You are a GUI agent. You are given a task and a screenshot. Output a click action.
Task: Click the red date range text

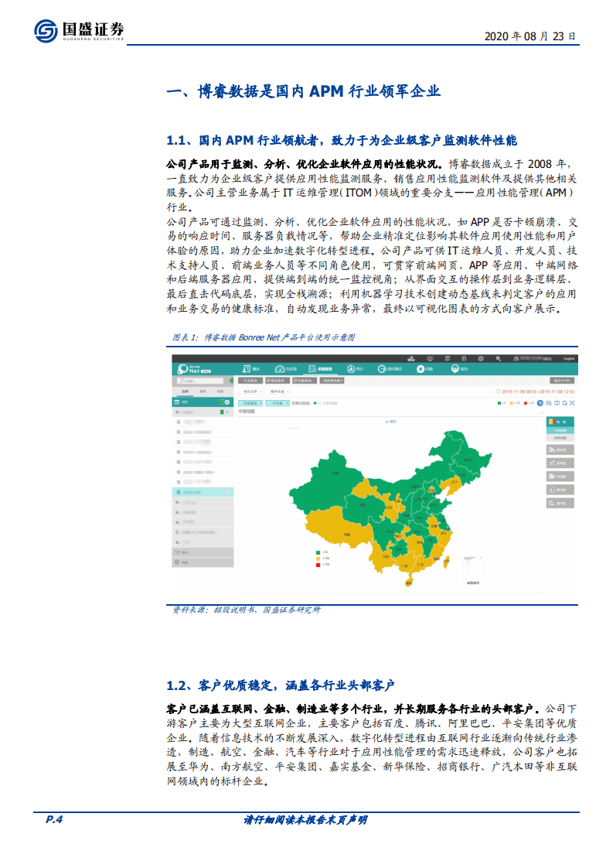538,391
